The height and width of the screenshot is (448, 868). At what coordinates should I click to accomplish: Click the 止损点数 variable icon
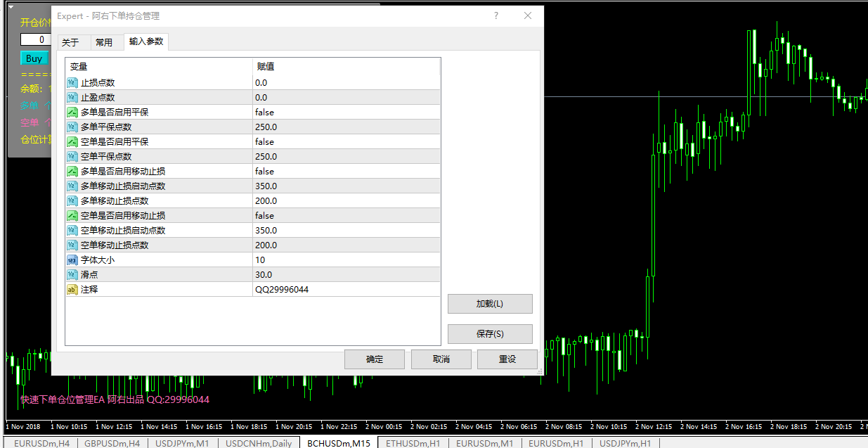pos(72,83)
